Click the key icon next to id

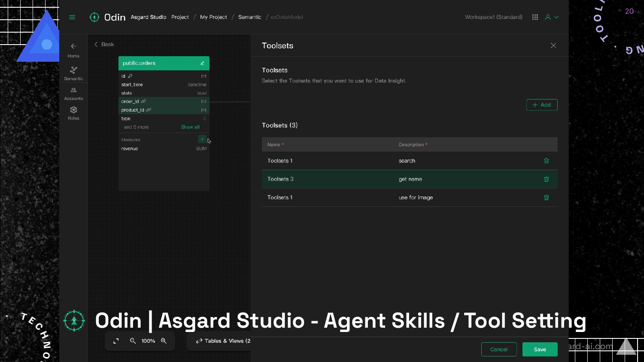(130, 76)
